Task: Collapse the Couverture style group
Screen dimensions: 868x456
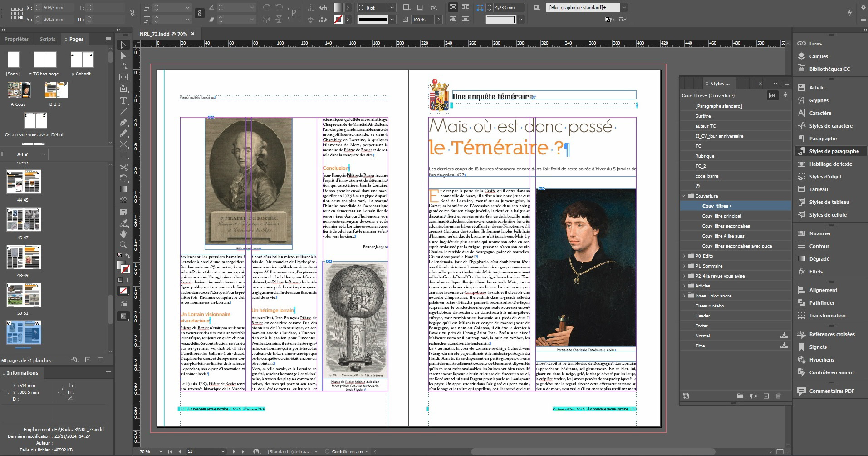Action: (684, 196)
